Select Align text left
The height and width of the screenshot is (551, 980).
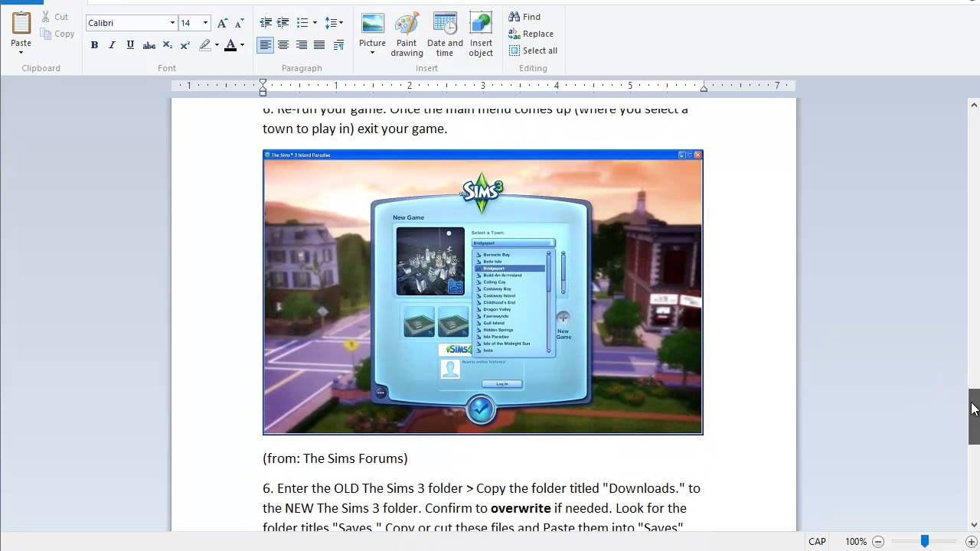pos(265,45)
